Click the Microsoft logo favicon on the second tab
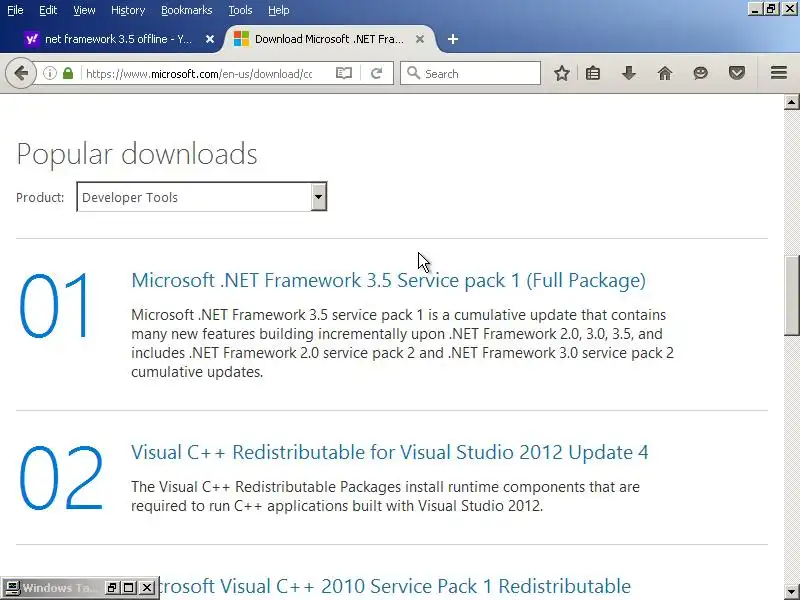 pos(241,39)
